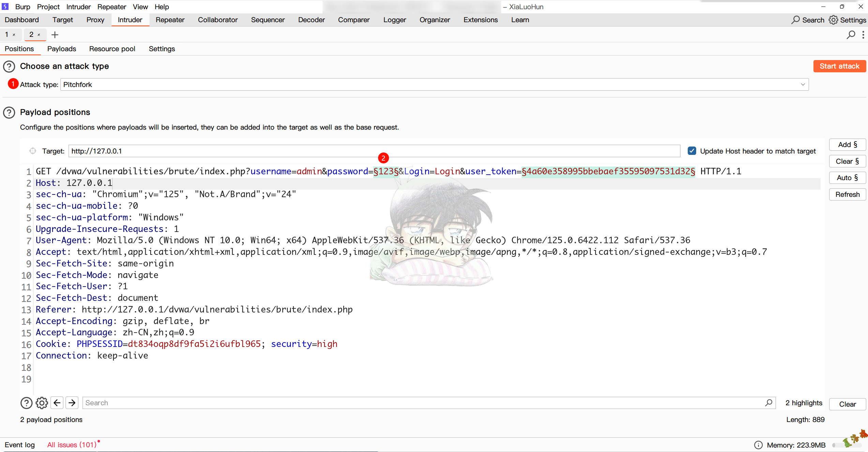Click the Refresh button

tap(848, 194)
